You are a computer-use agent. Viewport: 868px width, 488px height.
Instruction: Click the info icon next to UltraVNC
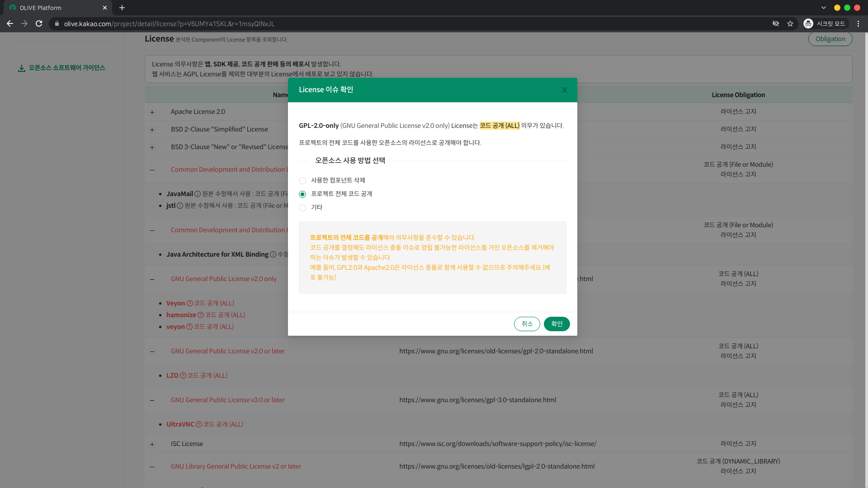click(x=199, y=424)
